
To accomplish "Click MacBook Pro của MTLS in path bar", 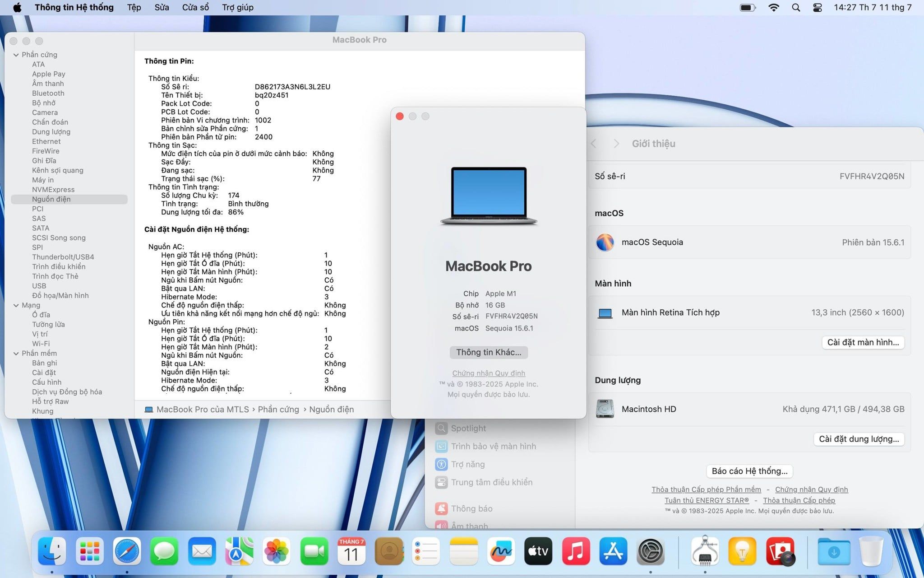I will (197, 410).
